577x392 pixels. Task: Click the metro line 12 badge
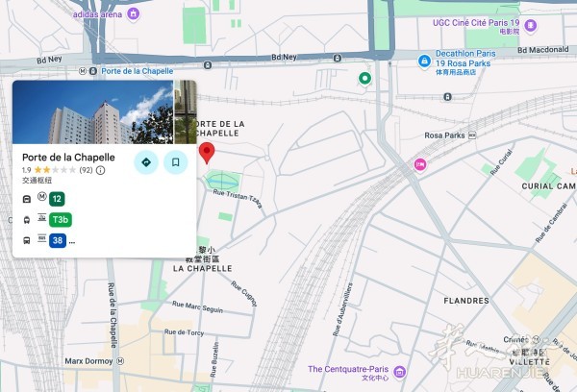(57, 199)
